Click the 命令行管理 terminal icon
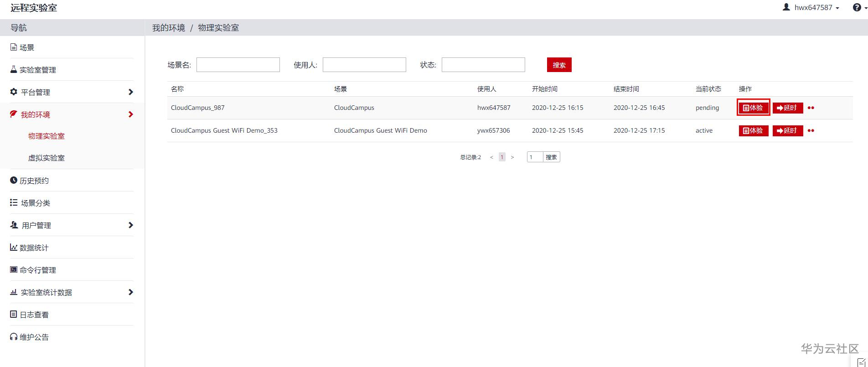Image resolution: width=868 pixels, height=367 pixels. tap(14, 269)
